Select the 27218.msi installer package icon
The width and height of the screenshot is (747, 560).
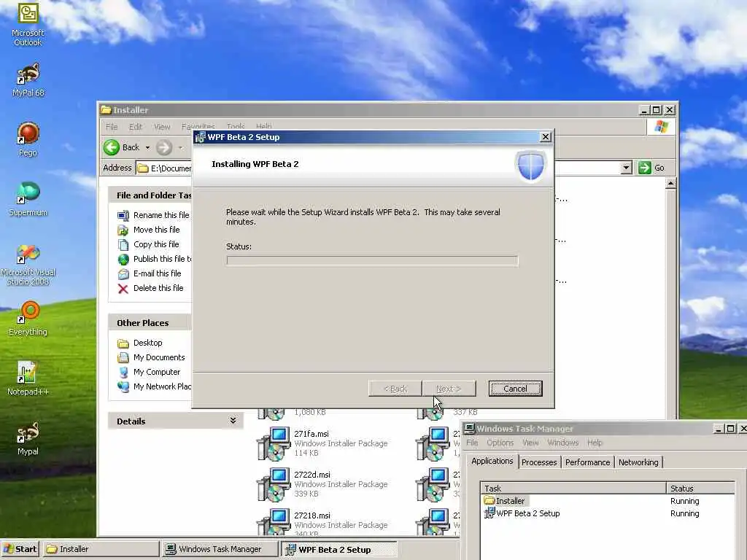tap(274, 522)
